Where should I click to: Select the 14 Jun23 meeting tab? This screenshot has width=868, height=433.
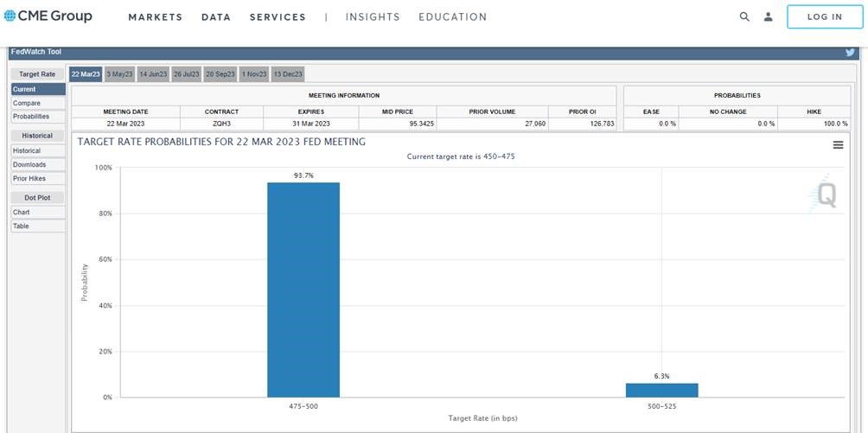(x=153, y=74)
